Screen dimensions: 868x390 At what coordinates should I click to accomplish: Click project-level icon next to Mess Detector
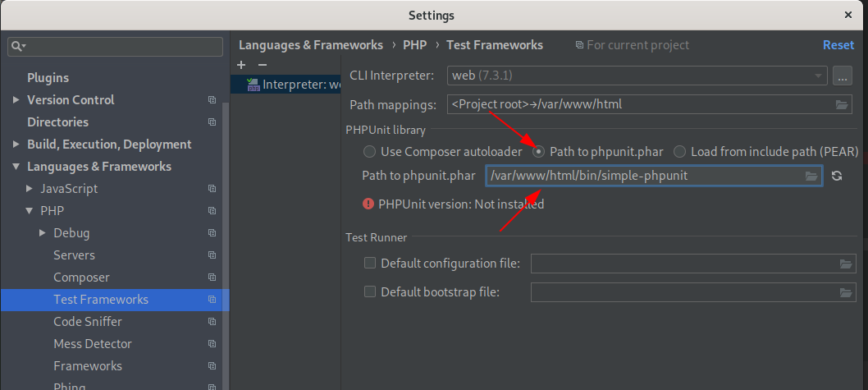212,343
